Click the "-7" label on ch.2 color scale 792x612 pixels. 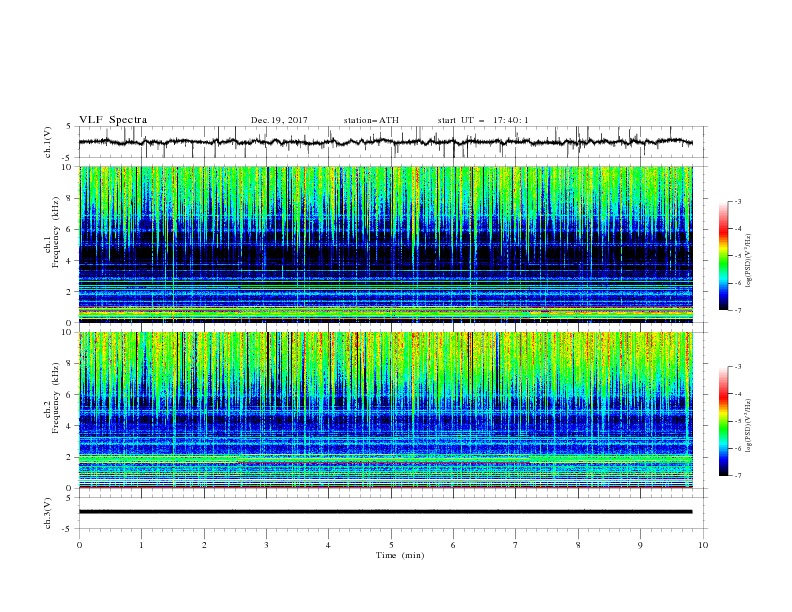click(737, 476)
